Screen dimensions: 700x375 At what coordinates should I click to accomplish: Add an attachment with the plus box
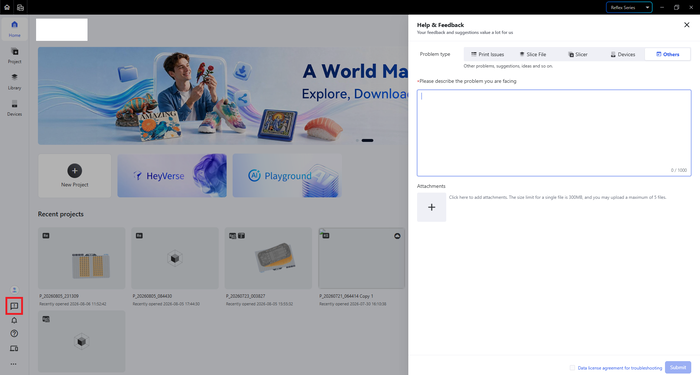[431, 207]
